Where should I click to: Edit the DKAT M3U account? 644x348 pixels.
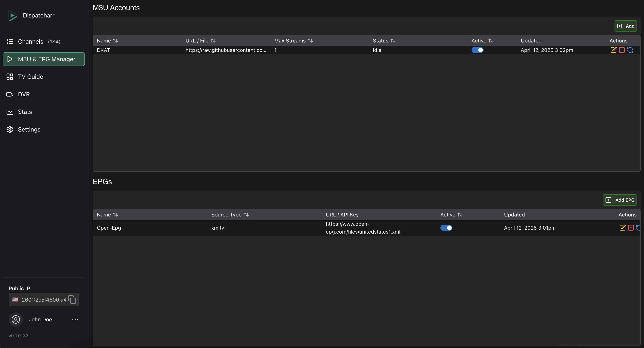613,50
